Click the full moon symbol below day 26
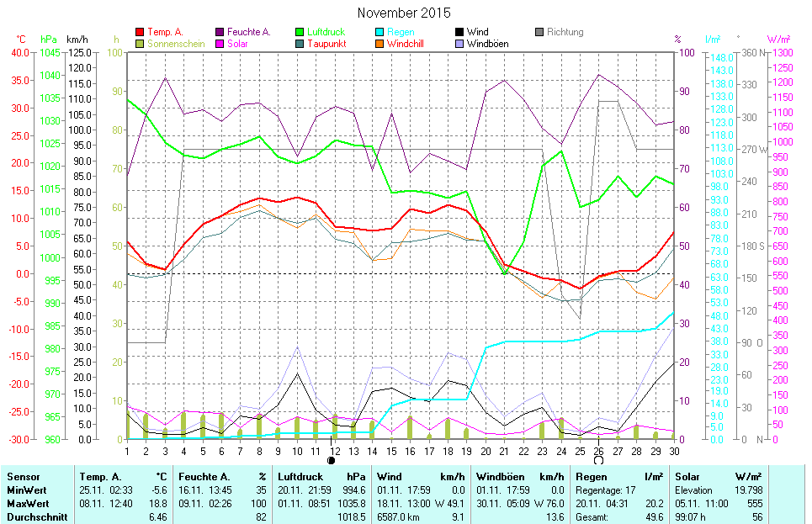Viewport: 812px width, 524px height. [x=598, y=460]
